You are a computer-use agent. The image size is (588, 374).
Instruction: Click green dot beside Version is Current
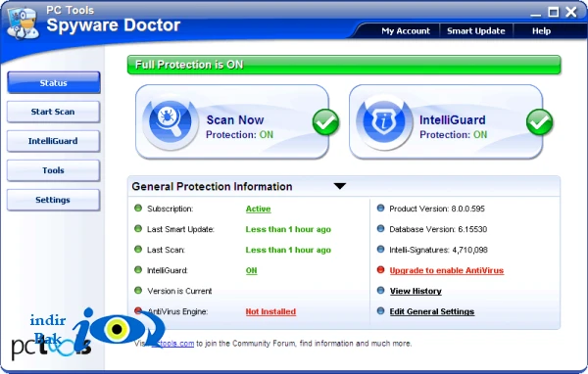tap(138, 291)
